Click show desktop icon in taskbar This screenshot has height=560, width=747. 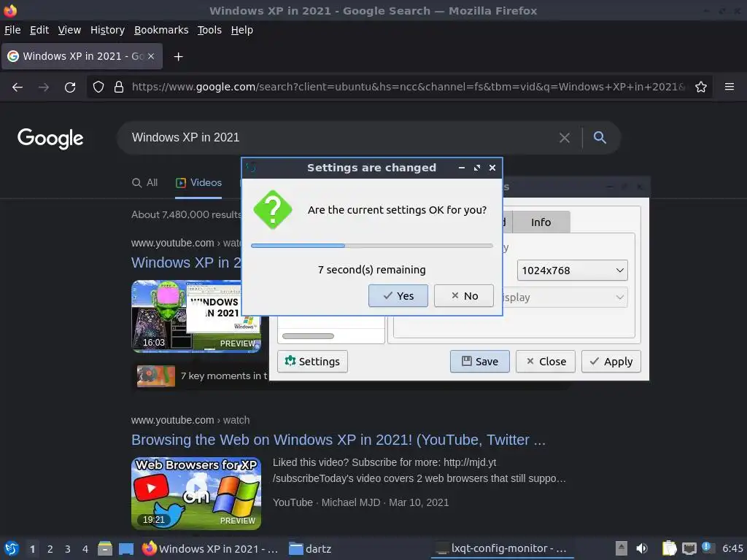pos(126,548)
